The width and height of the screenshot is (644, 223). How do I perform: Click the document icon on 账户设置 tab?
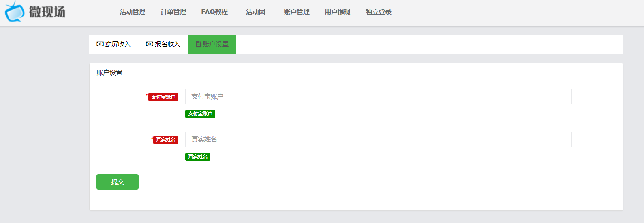(199, 44)
